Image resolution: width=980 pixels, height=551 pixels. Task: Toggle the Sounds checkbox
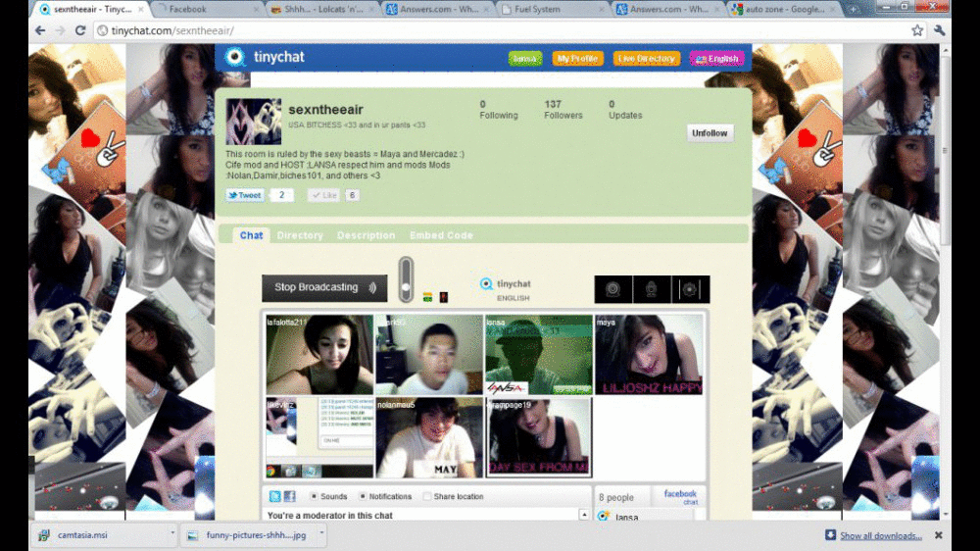click(x=315, y=497)
